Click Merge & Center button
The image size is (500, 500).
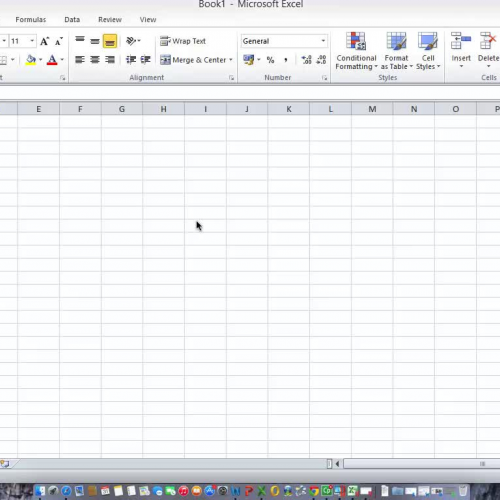tap(193, 60)
